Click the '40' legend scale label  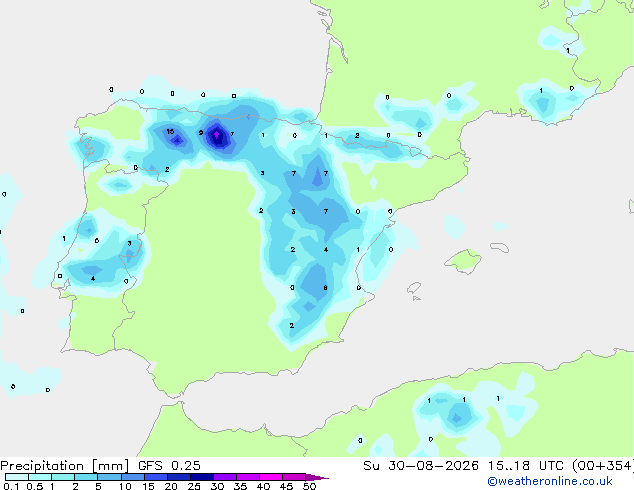click(263, 486)
